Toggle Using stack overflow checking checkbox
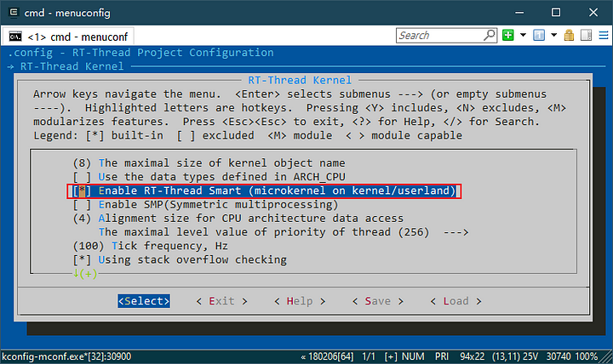 [x=82, y=260]
